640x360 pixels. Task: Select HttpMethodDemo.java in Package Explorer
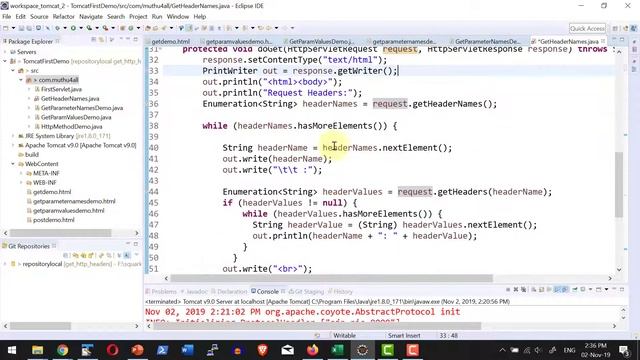tap(71, 127)
